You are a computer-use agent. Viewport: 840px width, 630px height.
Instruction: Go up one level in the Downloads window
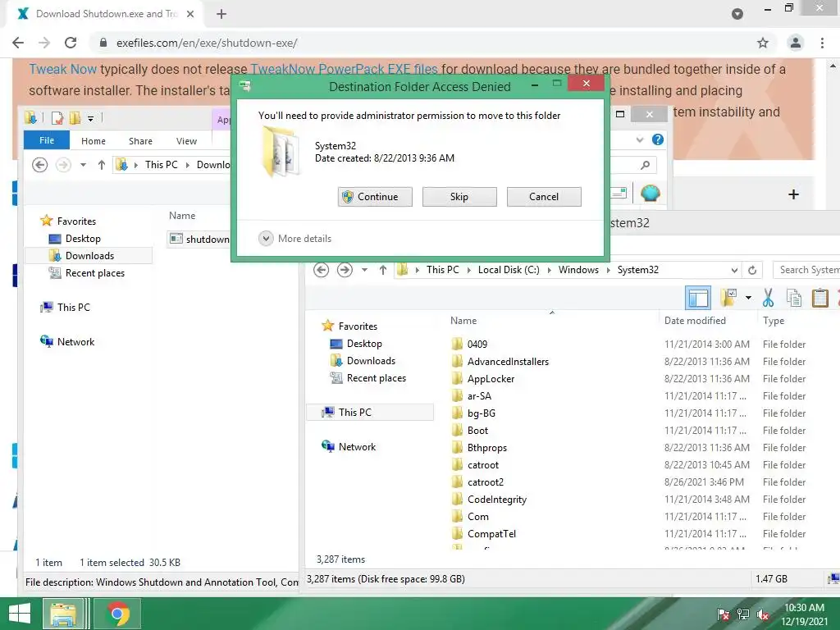tap(101, 165)
